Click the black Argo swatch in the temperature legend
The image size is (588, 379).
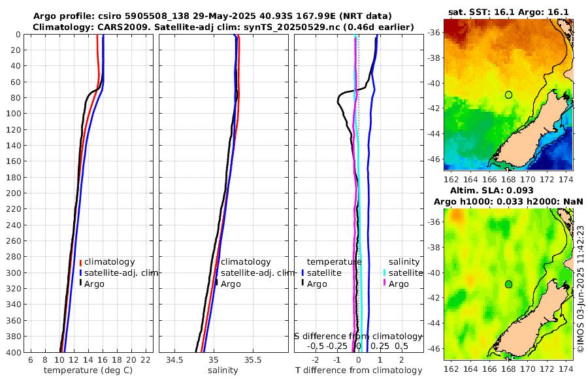[80, 284]
